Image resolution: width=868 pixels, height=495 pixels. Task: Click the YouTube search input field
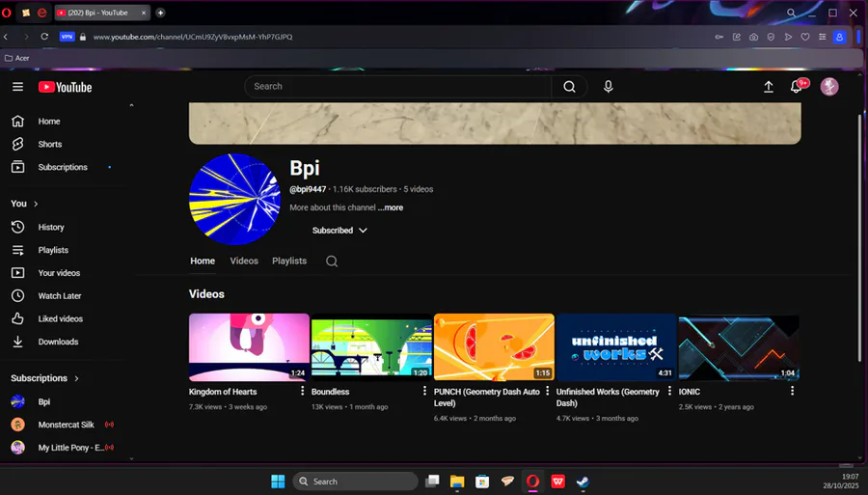point(398,87)
